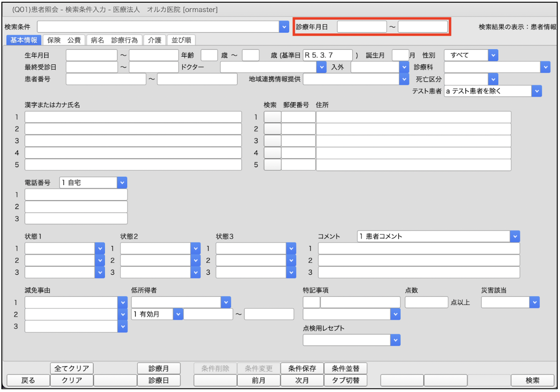The height and width of the screenshot is (392, 560).
Task: Switch to the 保険 公費 tab
Action: pyautogui.click(x=64, y=40)
